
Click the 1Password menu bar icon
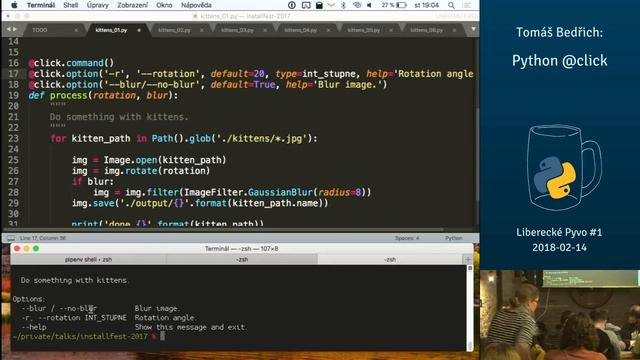(292, 5)
